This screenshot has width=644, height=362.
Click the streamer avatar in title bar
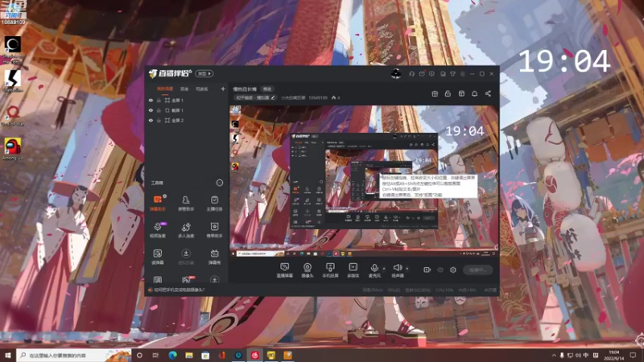coord(396,74)
